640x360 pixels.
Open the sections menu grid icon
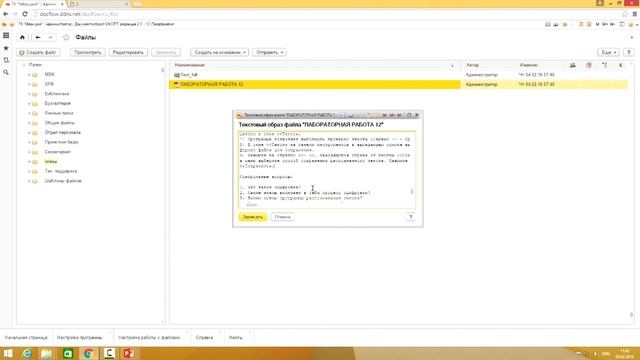[6, 36]
